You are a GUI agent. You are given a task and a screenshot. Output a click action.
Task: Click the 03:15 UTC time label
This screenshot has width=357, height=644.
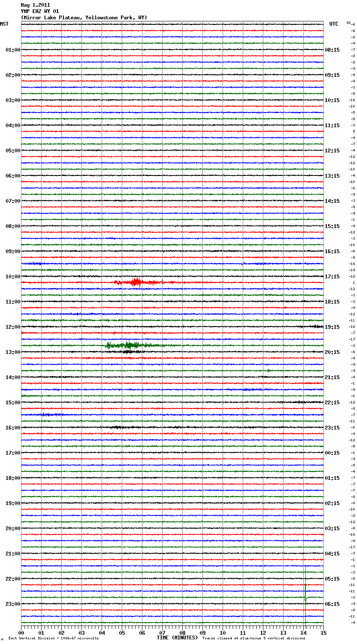click(x=332, y=529)
